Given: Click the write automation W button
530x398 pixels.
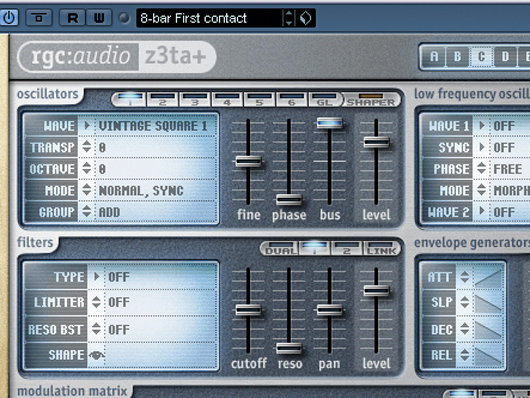Looking at the screenshot, I should [x=99, y=18].
